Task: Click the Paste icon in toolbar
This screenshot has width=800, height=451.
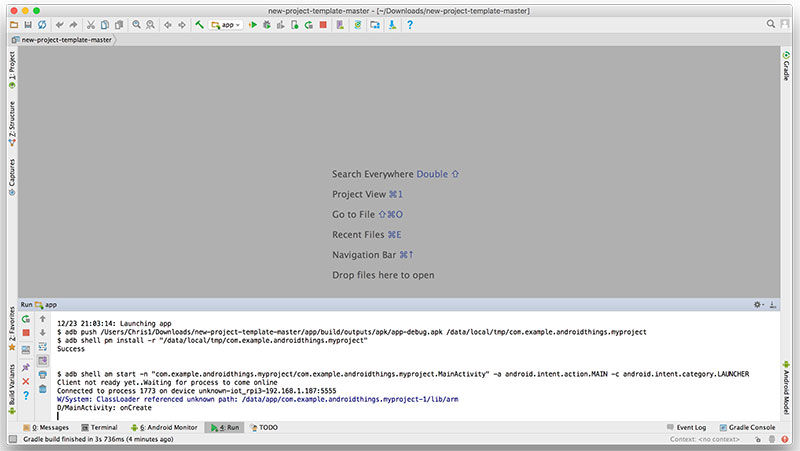Action: [119, 24]
